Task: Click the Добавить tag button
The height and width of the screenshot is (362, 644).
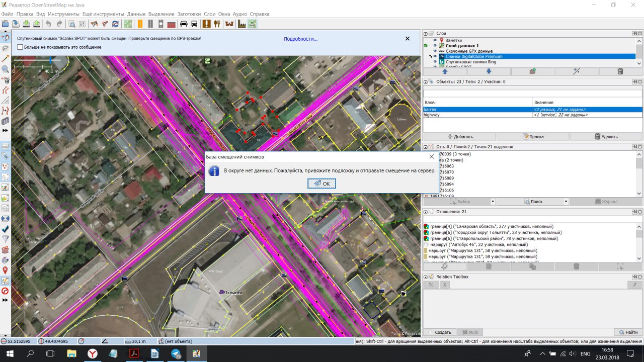Action: click(459, 136)
